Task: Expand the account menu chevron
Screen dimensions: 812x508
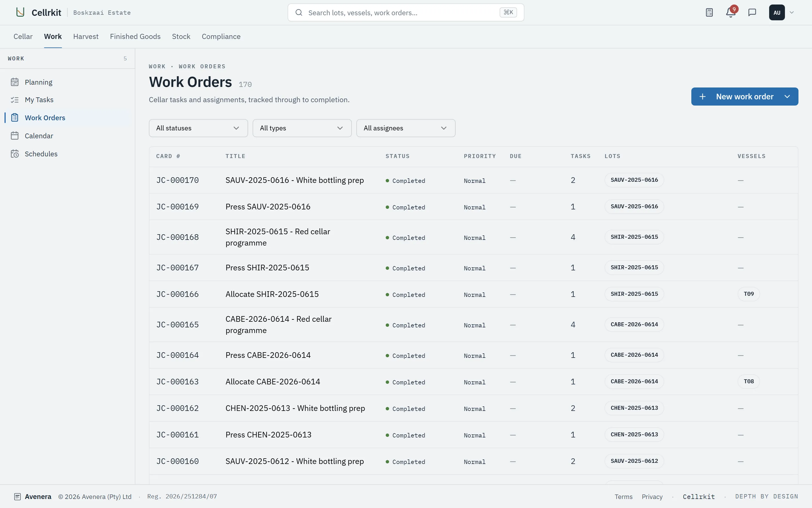Action: coord(791,12)
